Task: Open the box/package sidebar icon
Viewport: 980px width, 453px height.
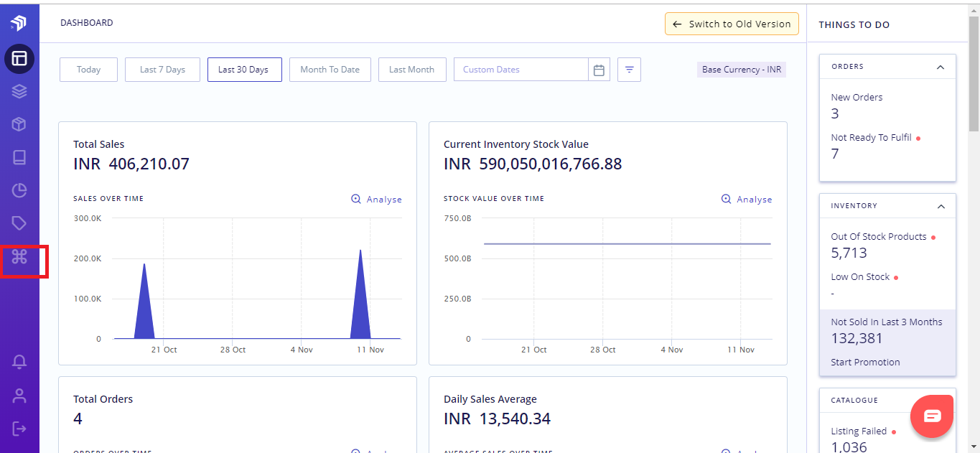Action: click(19, 124)
